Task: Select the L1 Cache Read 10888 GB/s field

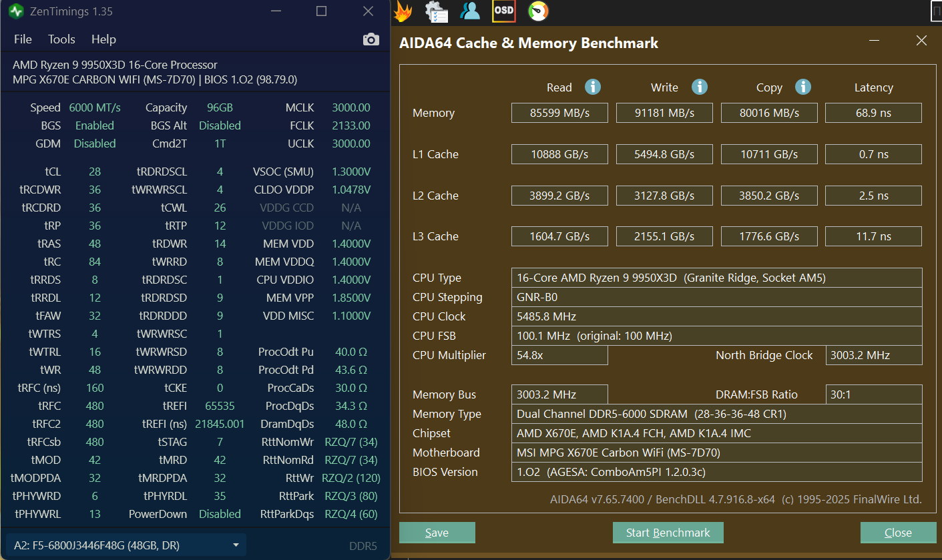Action: coord(559,154)
